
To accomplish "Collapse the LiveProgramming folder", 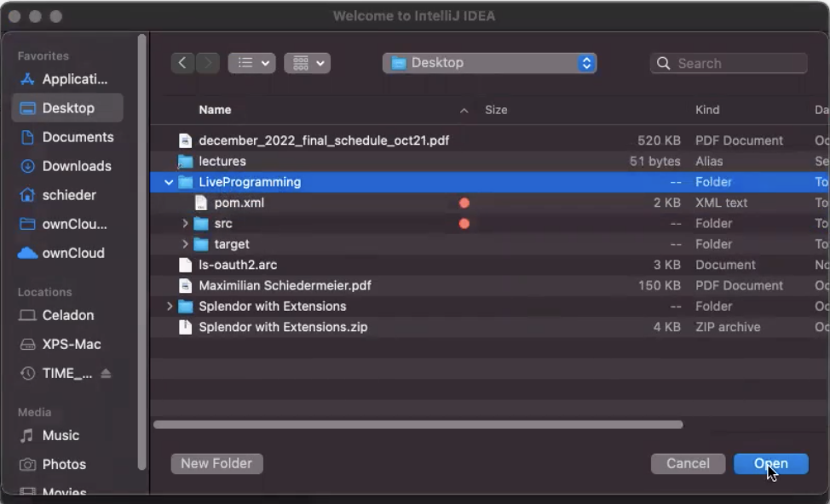I will tap(169, 182).
